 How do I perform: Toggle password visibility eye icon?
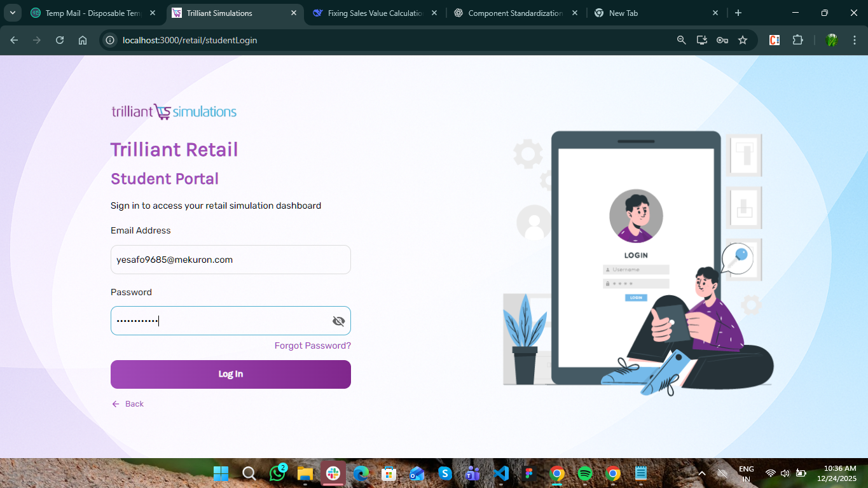pyautogui.click(x=338, y=321)
